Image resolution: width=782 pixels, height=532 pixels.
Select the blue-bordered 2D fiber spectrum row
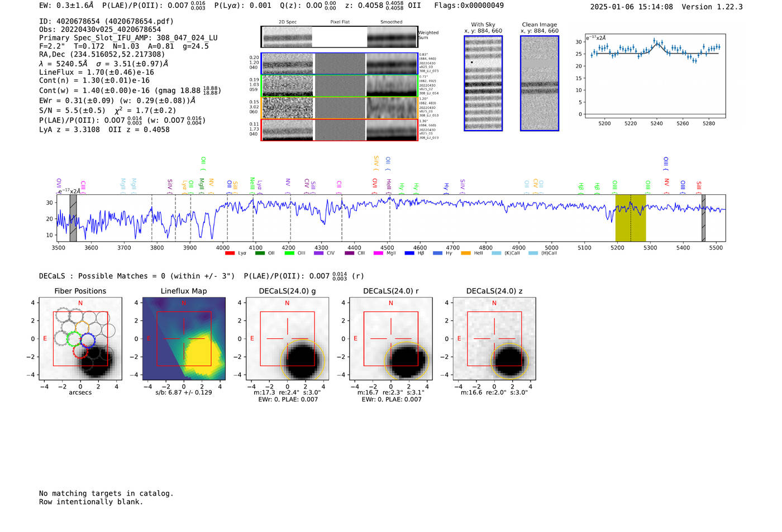(340, 64)
